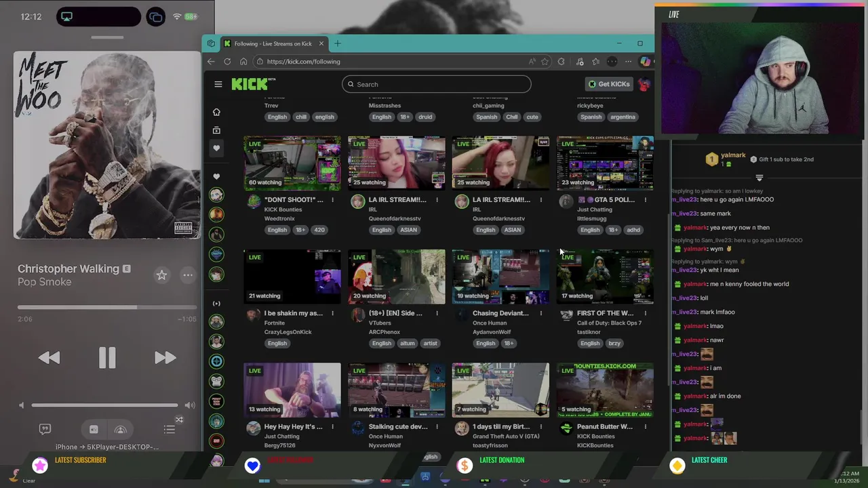Open options for Chasing Deviant stream
This screenshot has width=868, height=488.
click(540, 313)
